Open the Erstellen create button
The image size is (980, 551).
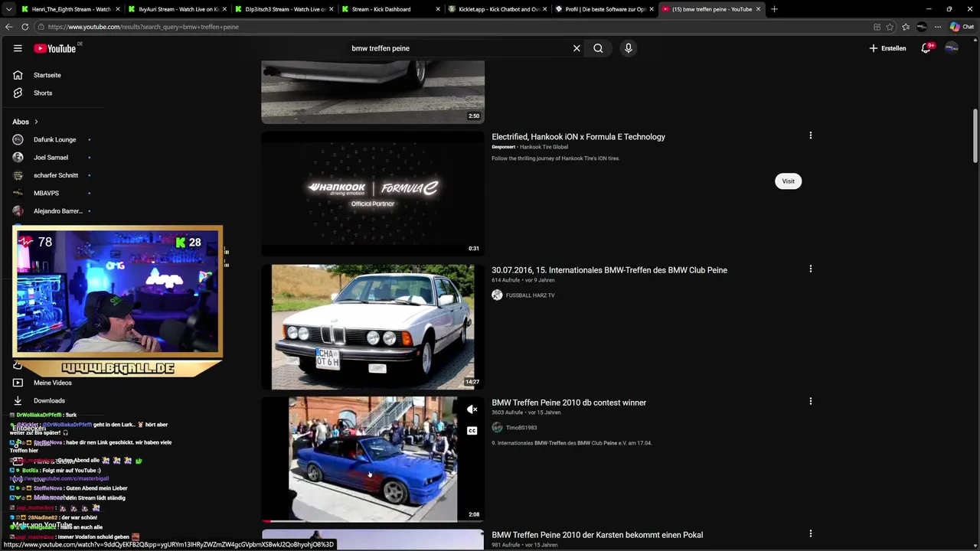coord(887,48)
